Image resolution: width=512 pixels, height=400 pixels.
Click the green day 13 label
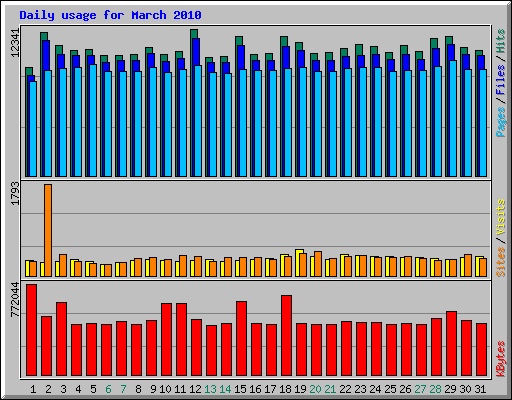[210, 389]
